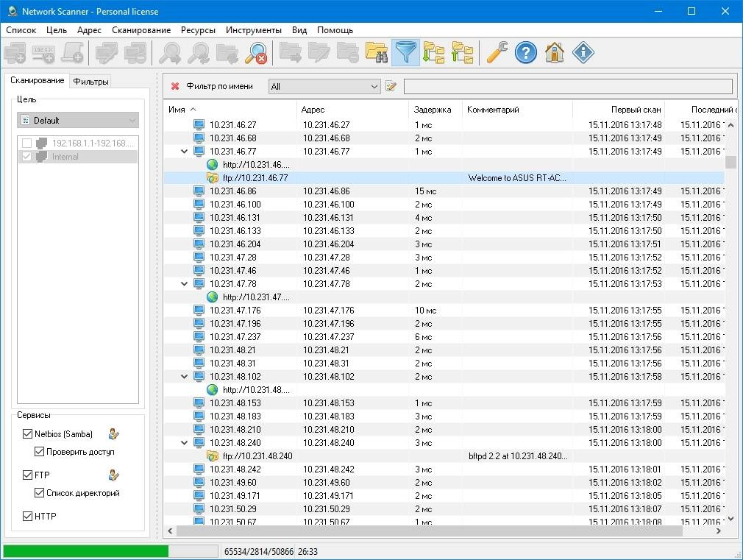Open the Инструменты menu
Viewport: 743px width, 560px height.
click(x=254, y=30)
